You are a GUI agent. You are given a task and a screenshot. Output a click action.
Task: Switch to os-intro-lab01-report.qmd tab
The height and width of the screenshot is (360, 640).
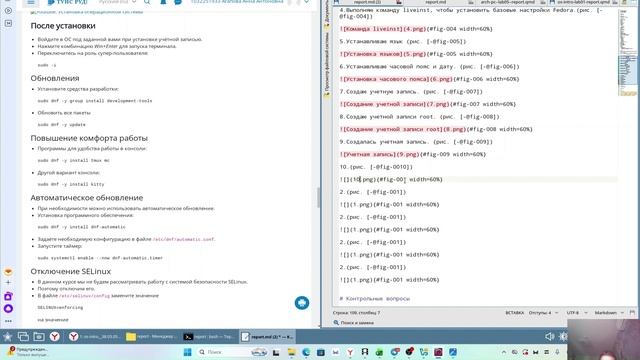(x=583, y=2)
